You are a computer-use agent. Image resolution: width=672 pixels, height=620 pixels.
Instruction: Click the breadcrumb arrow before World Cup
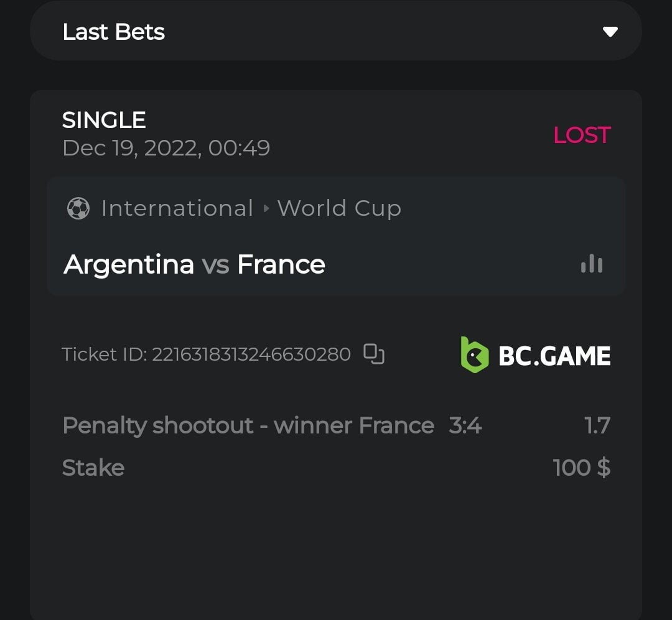(266, 209)
